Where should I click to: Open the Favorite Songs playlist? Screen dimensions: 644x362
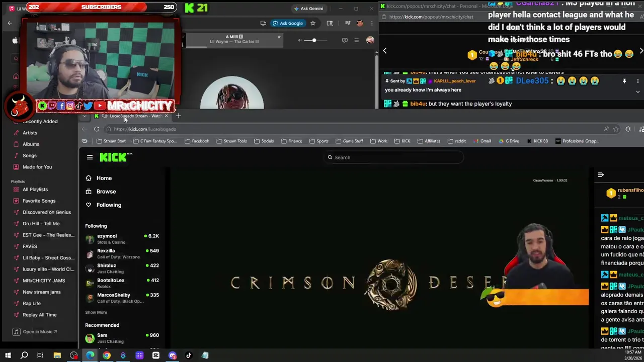[x=39, y=201]
